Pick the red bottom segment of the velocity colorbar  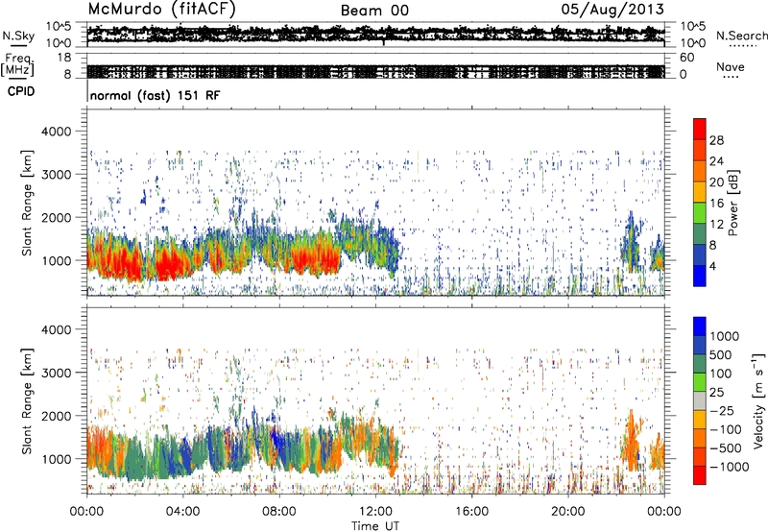click(x=700, y=475)
